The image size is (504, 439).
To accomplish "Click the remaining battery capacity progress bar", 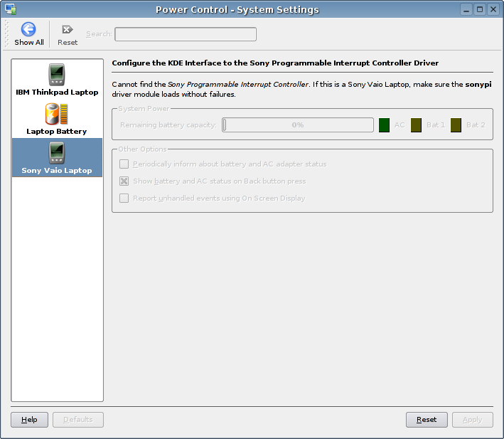I will [x=298, y=125].
